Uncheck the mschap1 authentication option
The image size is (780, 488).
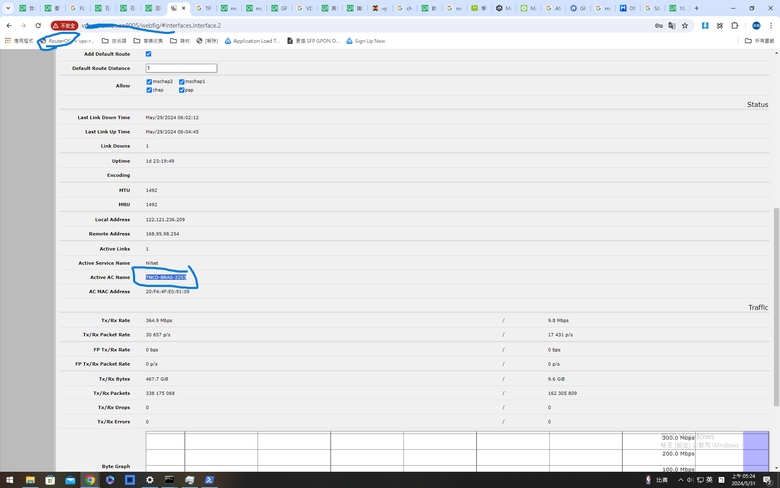(182, 82)
